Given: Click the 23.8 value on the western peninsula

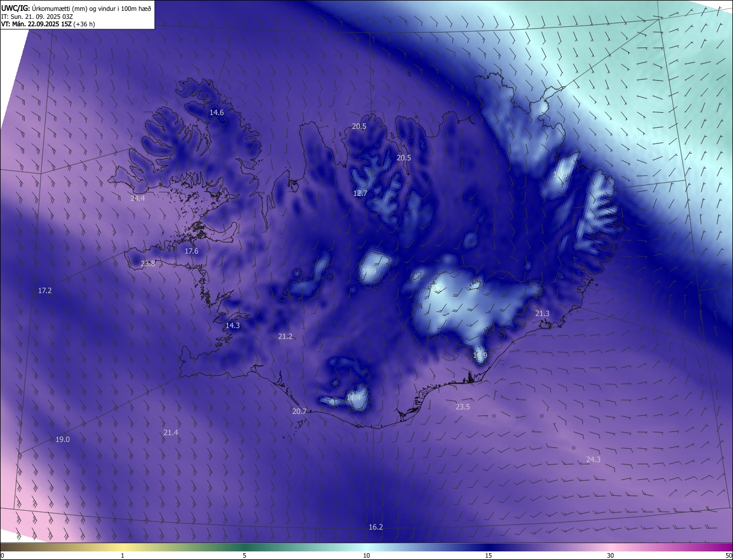Looking at the screenshot, I should 148,264.
